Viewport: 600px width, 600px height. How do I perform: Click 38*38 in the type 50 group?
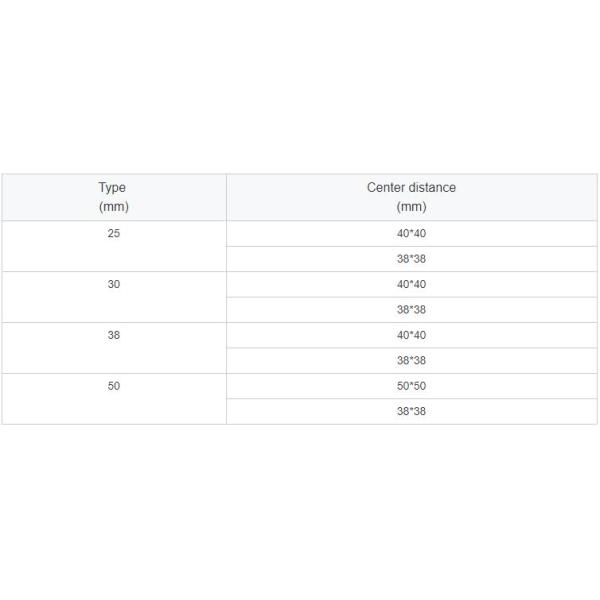pos(411,411)
